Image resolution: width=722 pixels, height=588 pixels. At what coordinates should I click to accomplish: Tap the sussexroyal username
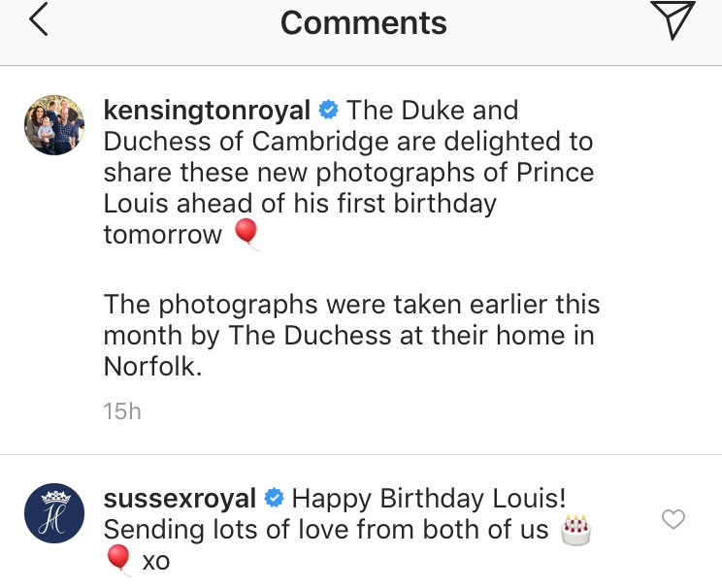(x=180, y=499)
